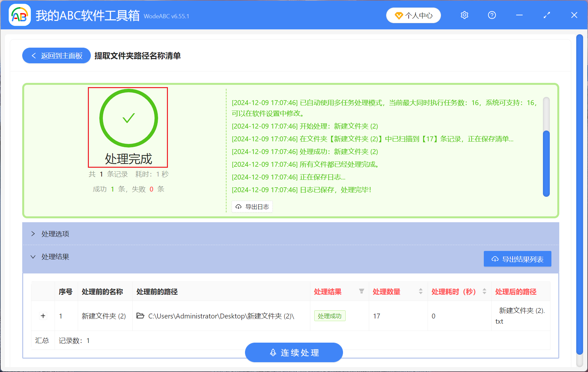Sort by the 处理耗时 column arrows
The width and height of the screenshot is (588, 372).
(484, 291)
